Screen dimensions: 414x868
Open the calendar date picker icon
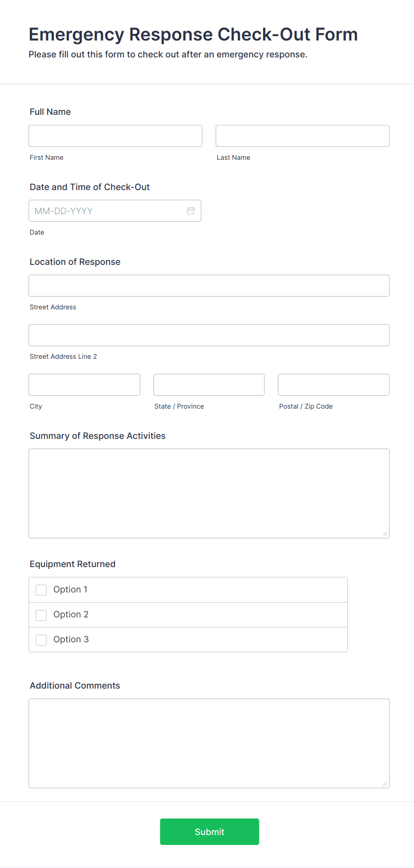[x=191, y=211]
